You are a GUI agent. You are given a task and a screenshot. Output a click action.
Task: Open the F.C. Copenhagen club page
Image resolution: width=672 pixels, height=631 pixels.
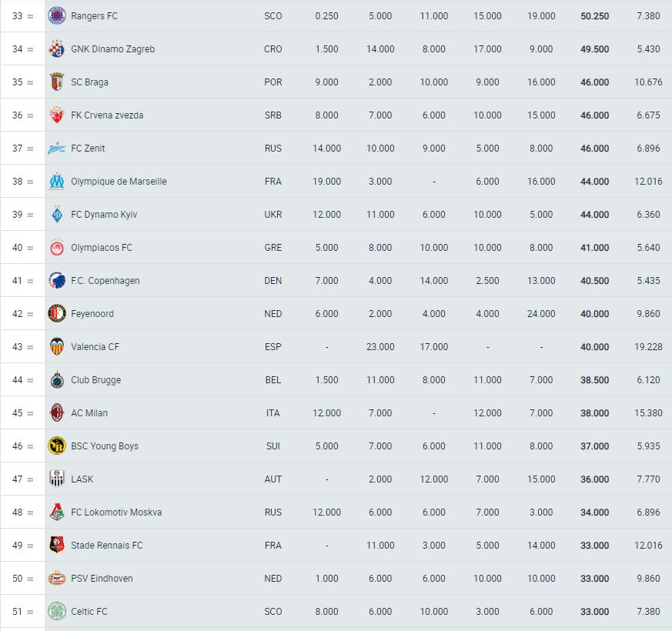tap(105, 281)
